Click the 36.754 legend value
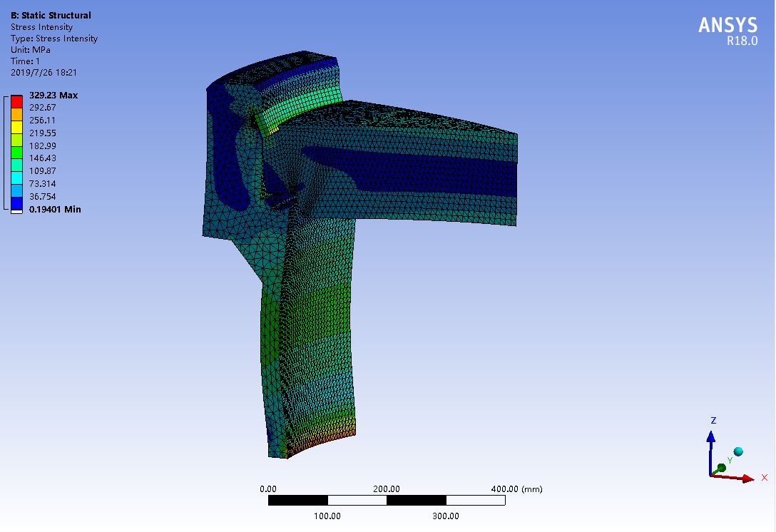The image size is (776, 532). [x=43, y=196]
